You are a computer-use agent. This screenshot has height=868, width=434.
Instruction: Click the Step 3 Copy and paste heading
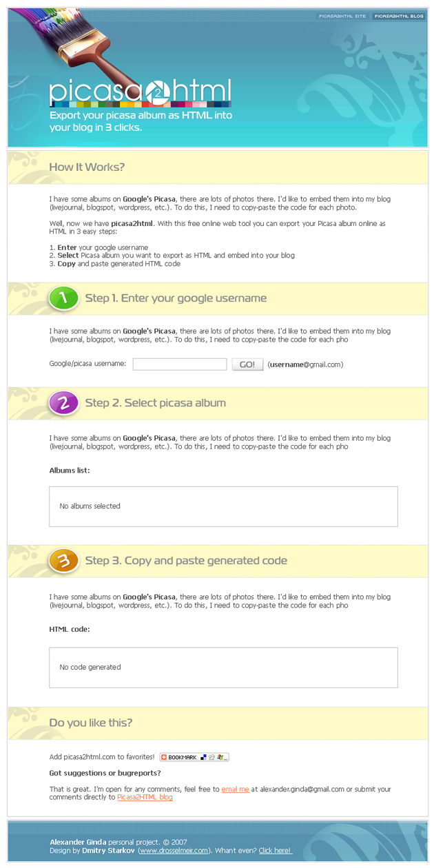[x=186, y=561]
